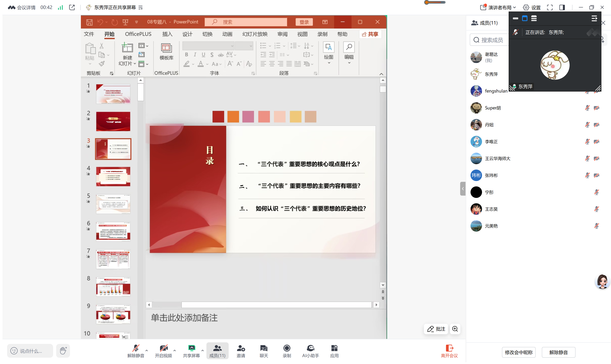Click 离开会议 to leave meeting
Screen dimensions: 611x364
(x=449, y=351)
